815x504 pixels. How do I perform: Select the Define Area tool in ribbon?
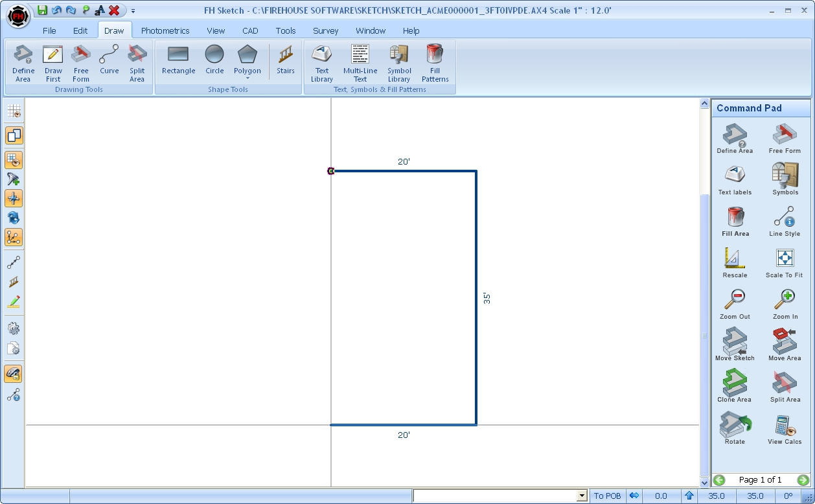pos(23,63)
